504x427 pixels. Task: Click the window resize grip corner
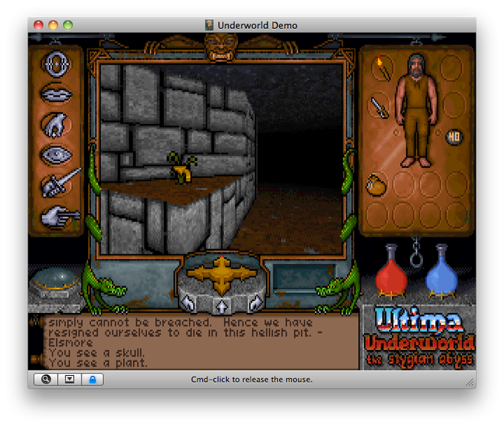[470, 382]
